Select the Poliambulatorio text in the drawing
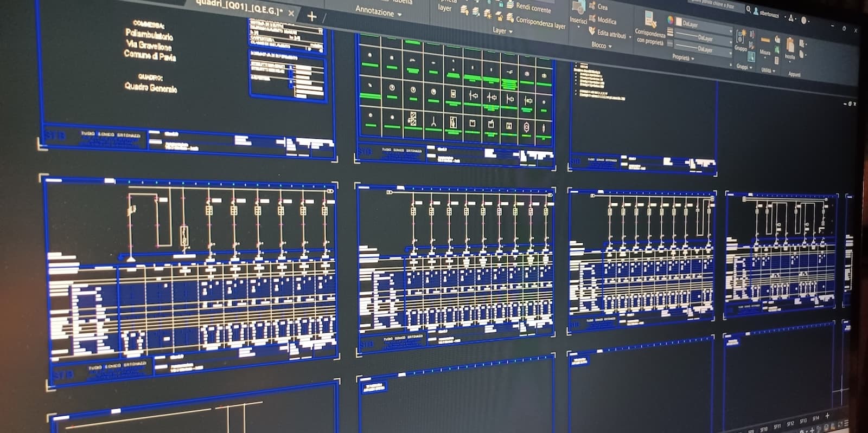This screenshot has height=433, width=868. click(149, 35)
